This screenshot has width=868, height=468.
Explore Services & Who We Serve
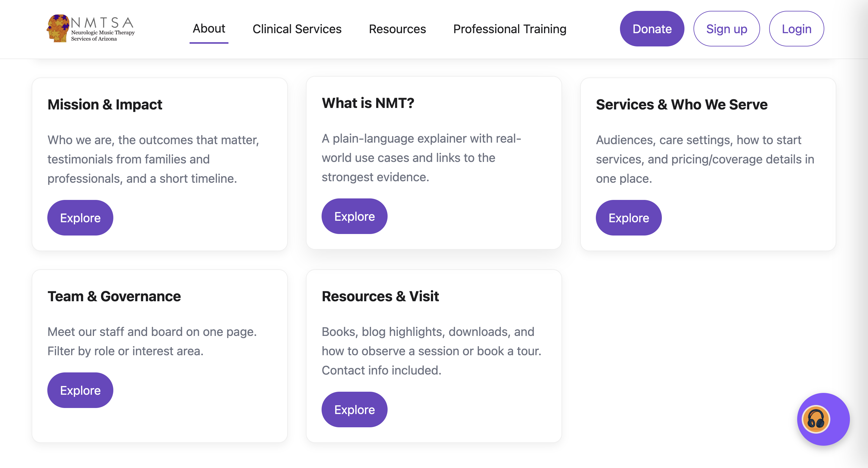[628, 218]
